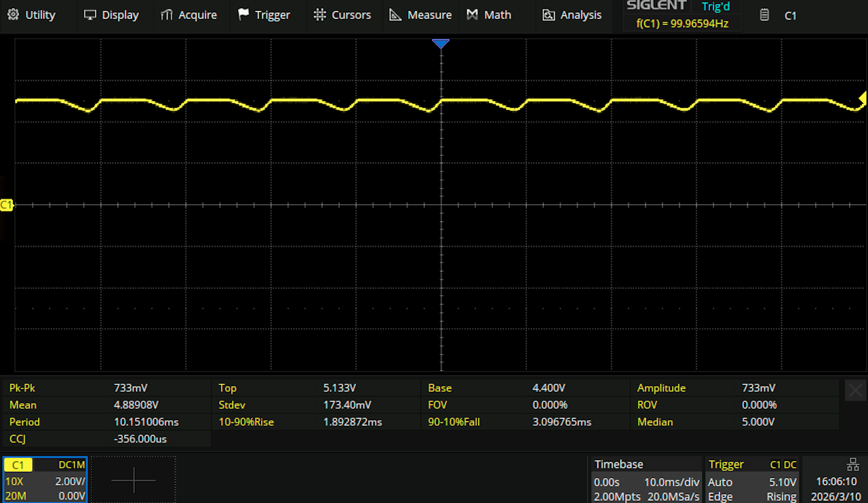This screenshot has width=868, height=503.
Task: Open the Analysis menu
Action: [x=572, y=15]
